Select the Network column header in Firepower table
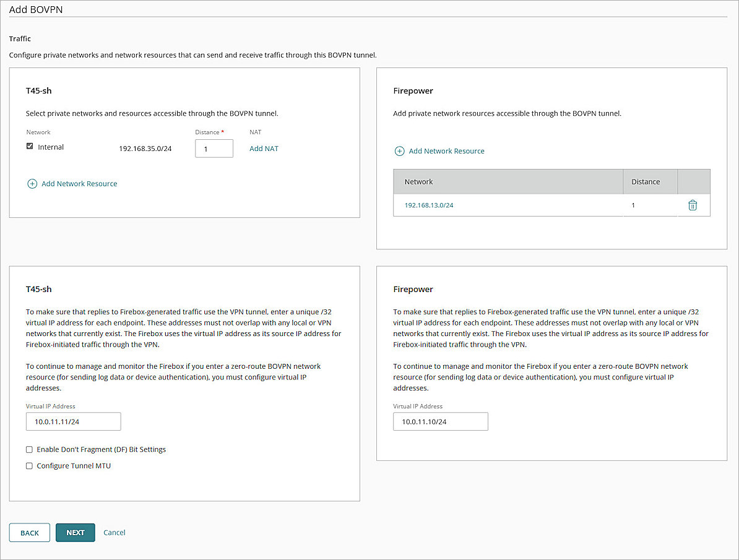 tap(420, 181)
